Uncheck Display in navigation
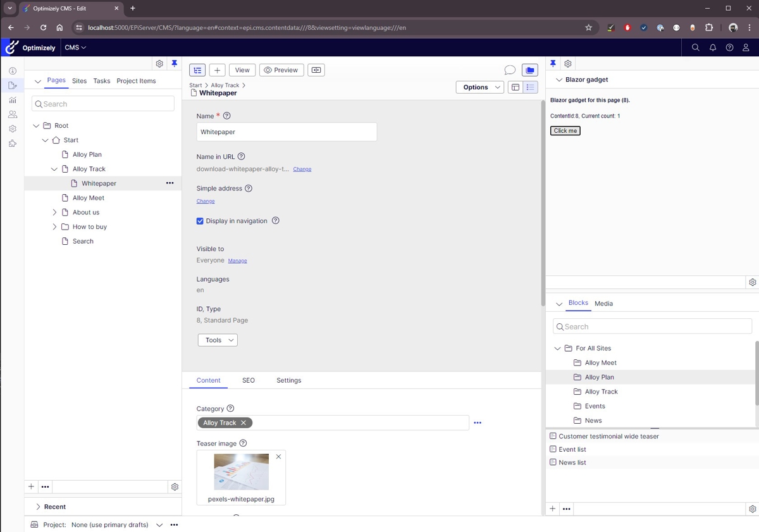 pos(200,221)
